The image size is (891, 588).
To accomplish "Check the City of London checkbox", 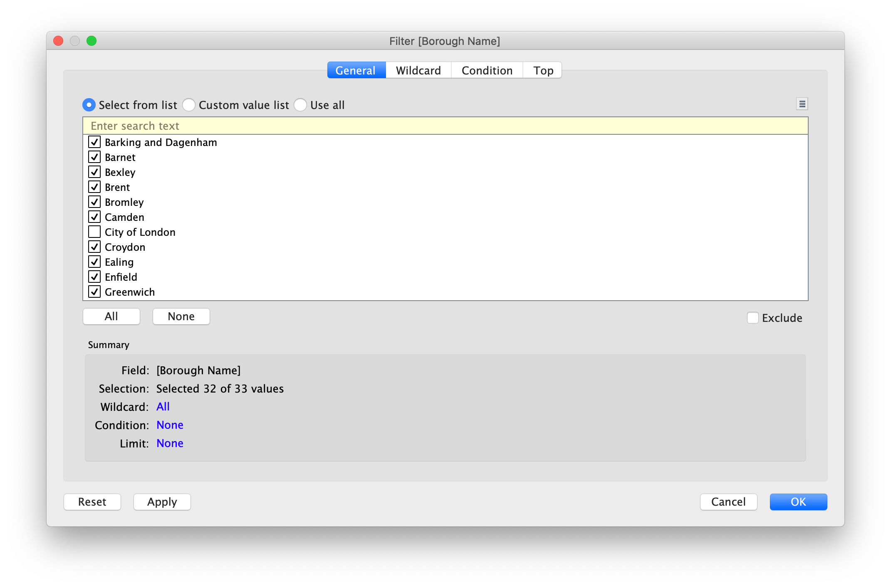I will 94,232.
